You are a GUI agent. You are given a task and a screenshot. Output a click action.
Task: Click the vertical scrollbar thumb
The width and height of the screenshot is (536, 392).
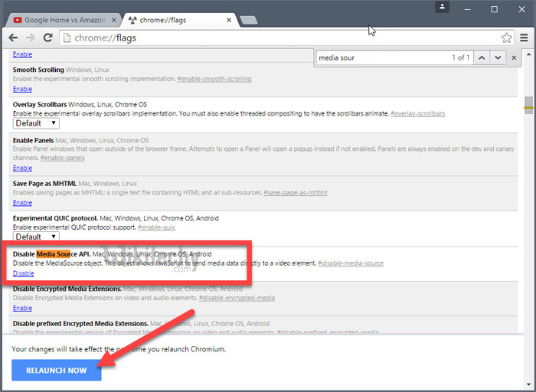coord(528,105)
